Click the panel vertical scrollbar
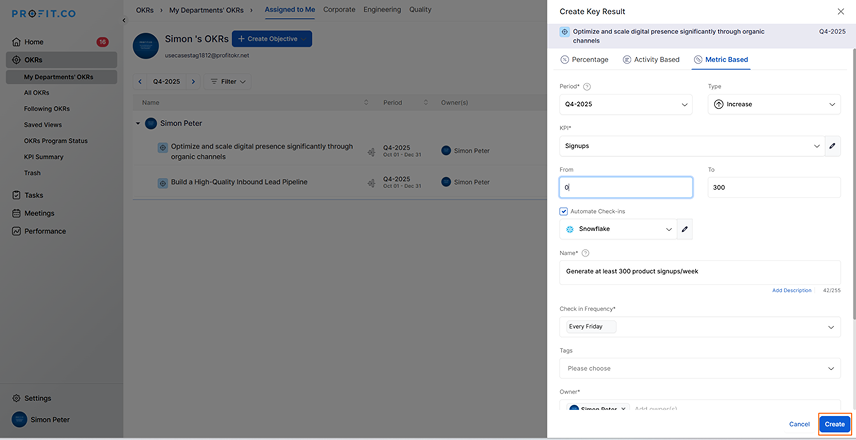The width and height of the screenshot is (856, 440). point(853,183)
